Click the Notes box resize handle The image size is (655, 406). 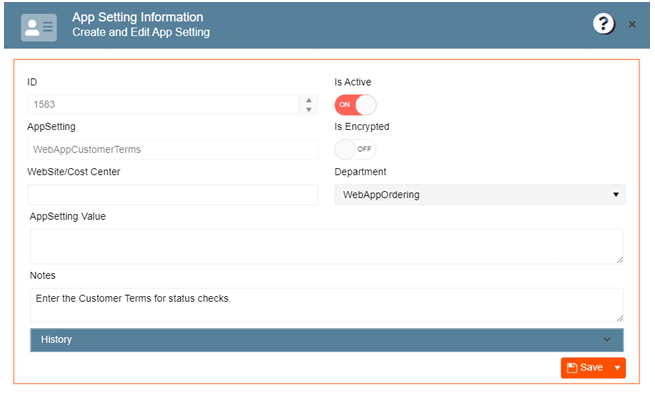pos(619,318)
